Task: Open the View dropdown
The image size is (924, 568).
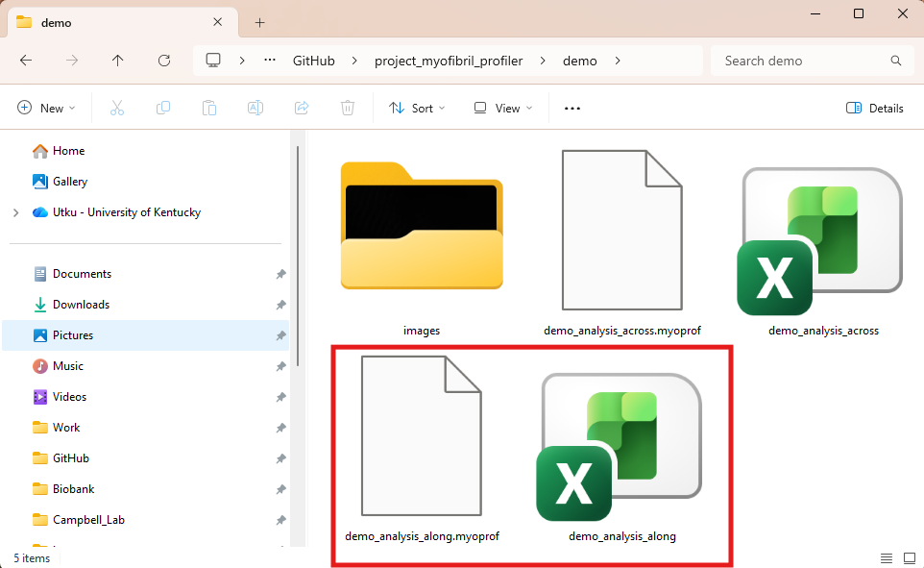Action: 503,108
